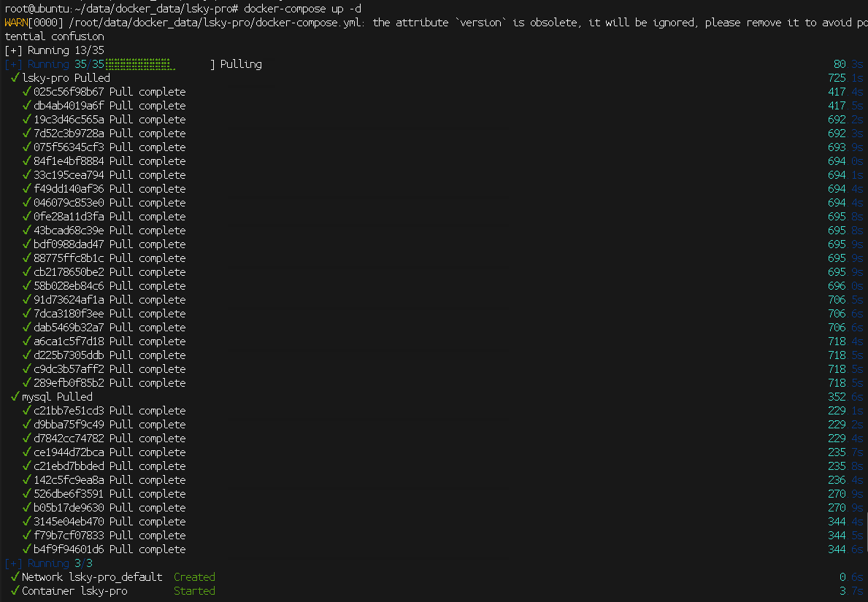This screenshot has width=868, height=602.
Task: Click the checkmark before layer 289efb0f85b2
Action: 26,383
